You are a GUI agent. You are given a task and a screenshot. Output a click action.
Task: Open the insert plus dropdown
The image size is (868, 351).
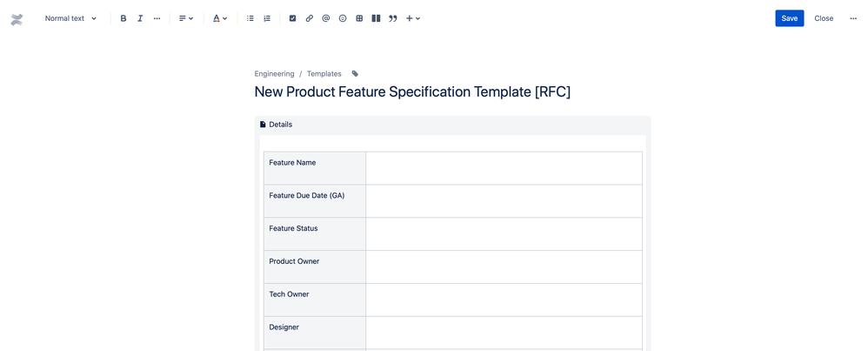pos(413,18)
